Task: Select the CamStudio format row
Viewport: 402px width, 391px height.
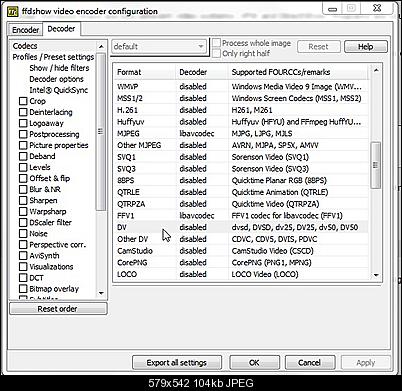Action: (242, 251)
